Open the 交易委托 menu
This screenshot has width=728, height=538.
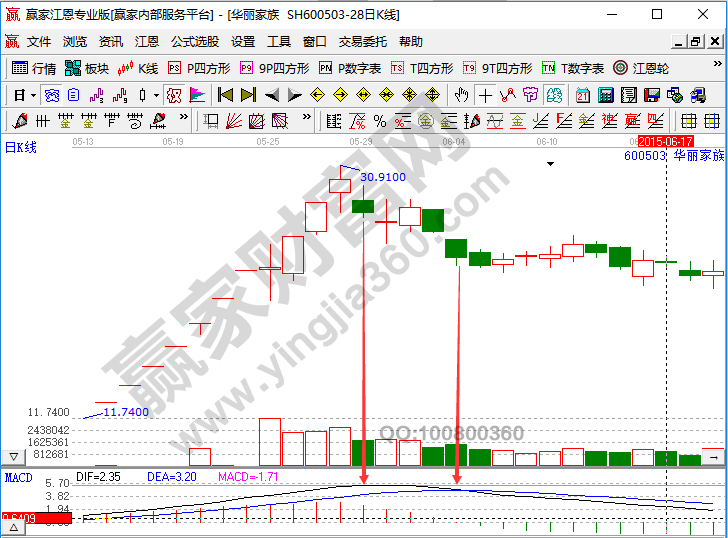pos(362,42)
